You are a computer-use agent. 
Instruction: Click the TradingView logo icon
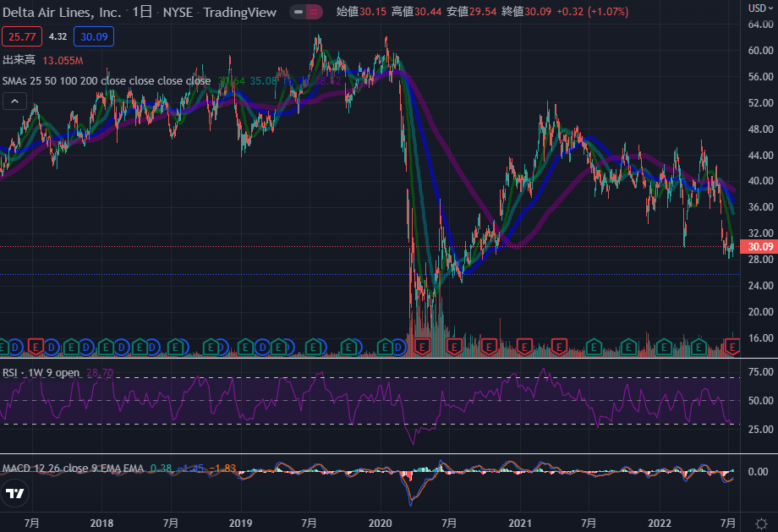pos(15,493)
